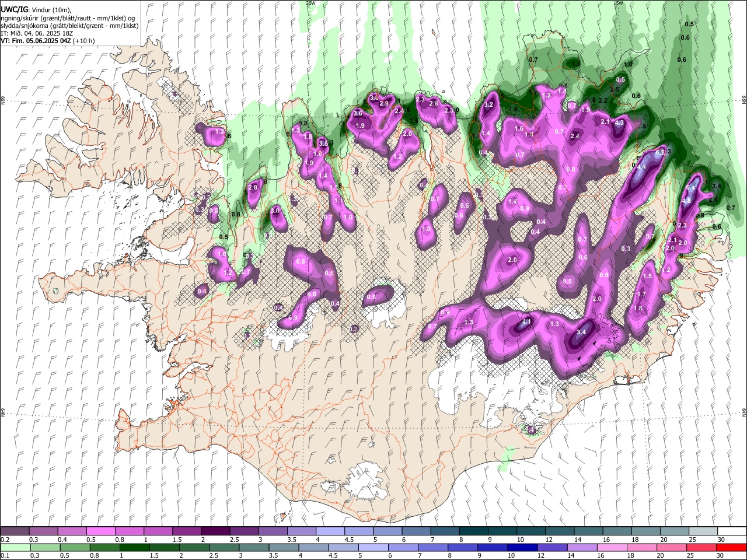Image resolution: width=747 pixels, height=560 pixels.
Task: Click the bright pink snow swatch between 0.5 and 0.8
Action: 100,531
